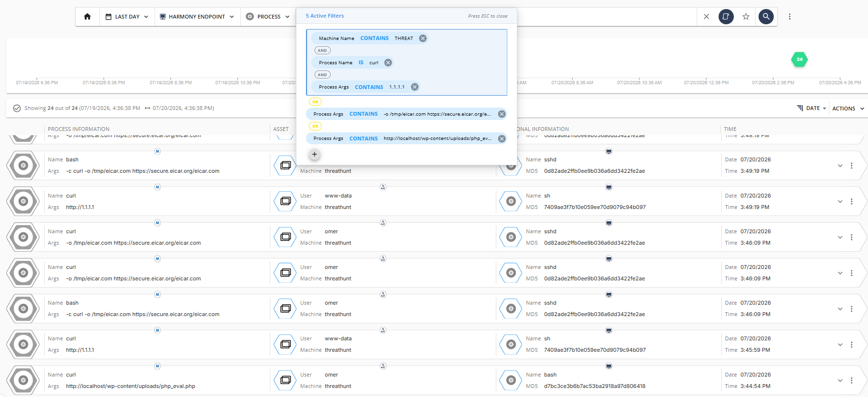
Task: Clear the search query with X icon
Action: (706, 17)
